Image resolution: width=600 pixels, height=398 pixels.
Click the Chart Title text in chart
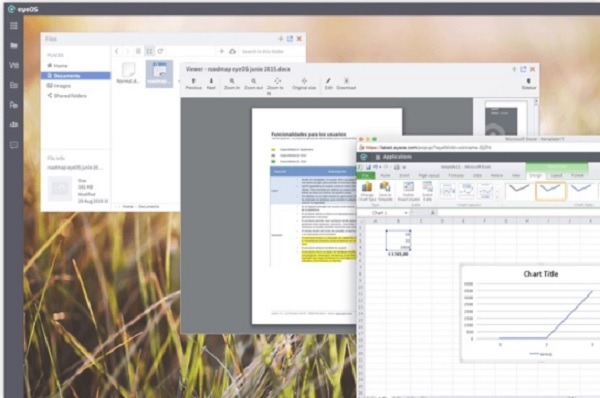[x=541, y=274]
